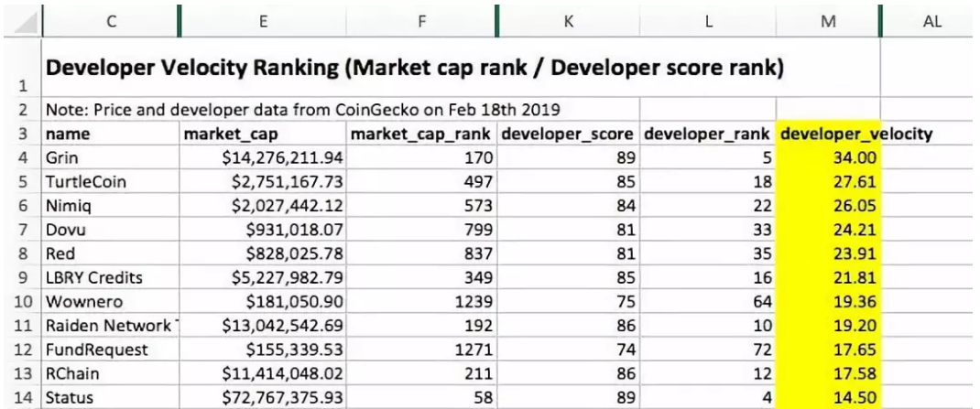
Task: Click market cap rank 58
Action: coord(421,397)
